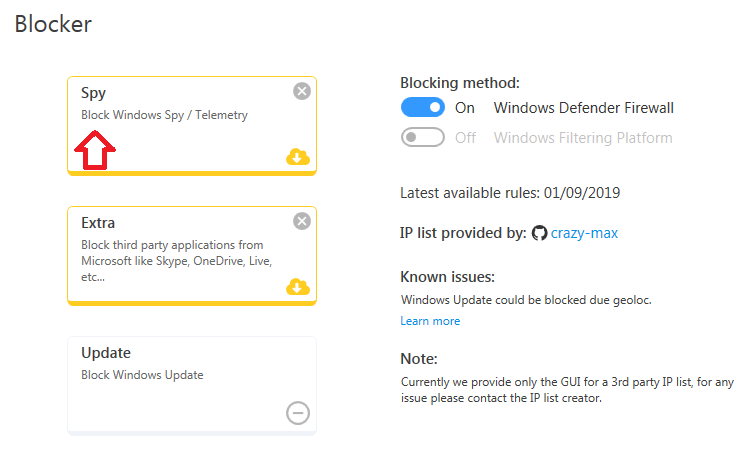This screenshot has width=755, height=454.
Task: Click the X icon on Spy card
Action: click(x=302, y=91)
